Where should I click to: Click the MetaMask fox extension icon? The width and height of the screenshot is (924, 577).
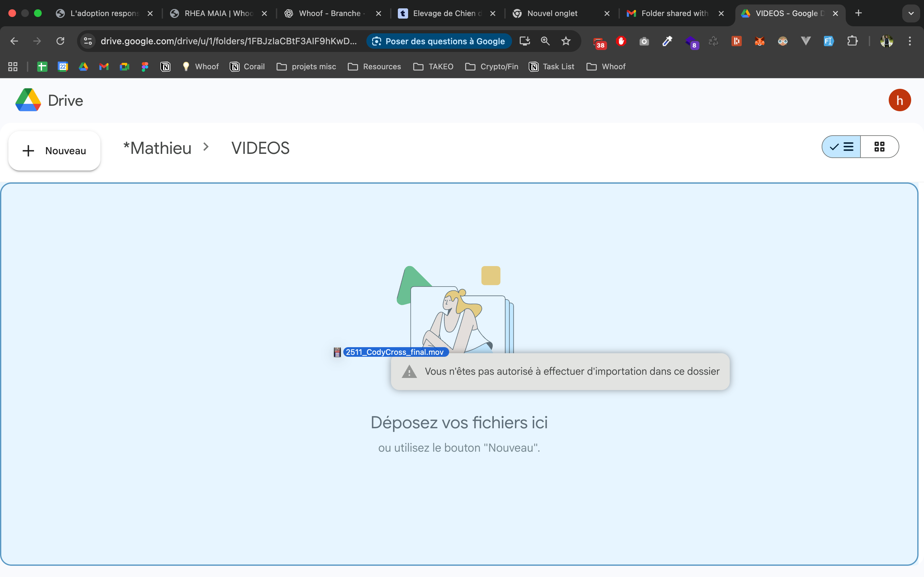click(759, 41)
